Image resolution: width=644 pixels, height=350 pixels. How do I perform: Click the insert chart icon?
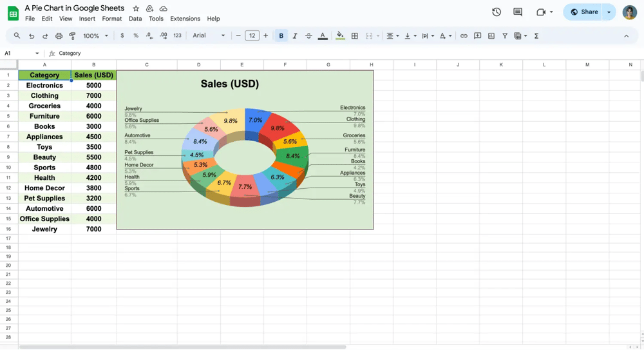[x=491, y=36]
